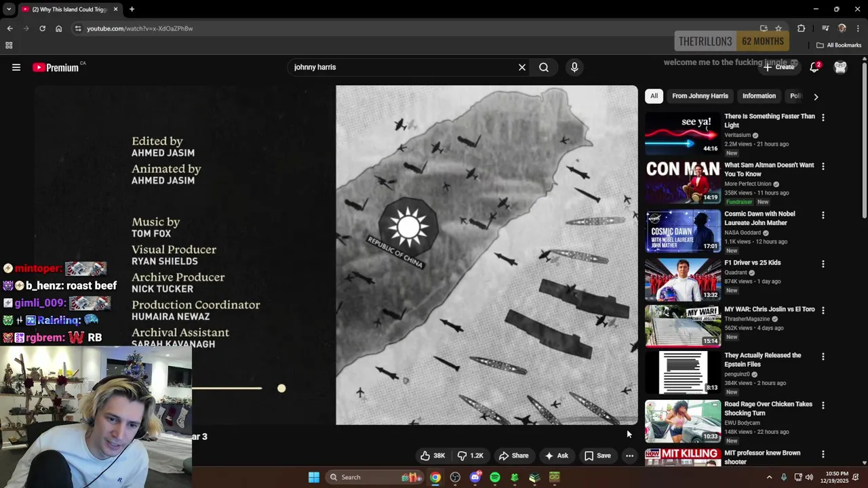Viewport: 868px width, 488px height.
Task: Open YouTube guide hamburger menu
Action: [x=16, y=67]
